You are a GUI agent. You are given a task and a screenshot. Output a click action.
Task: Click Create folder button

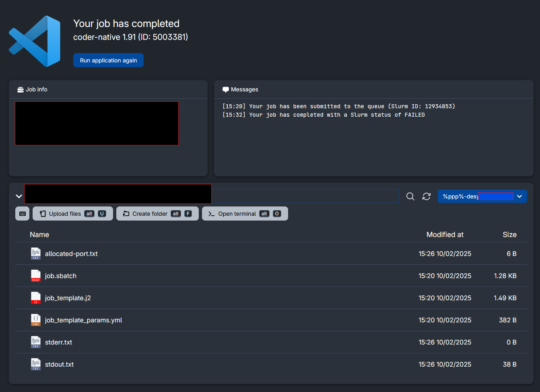point(157,214)
